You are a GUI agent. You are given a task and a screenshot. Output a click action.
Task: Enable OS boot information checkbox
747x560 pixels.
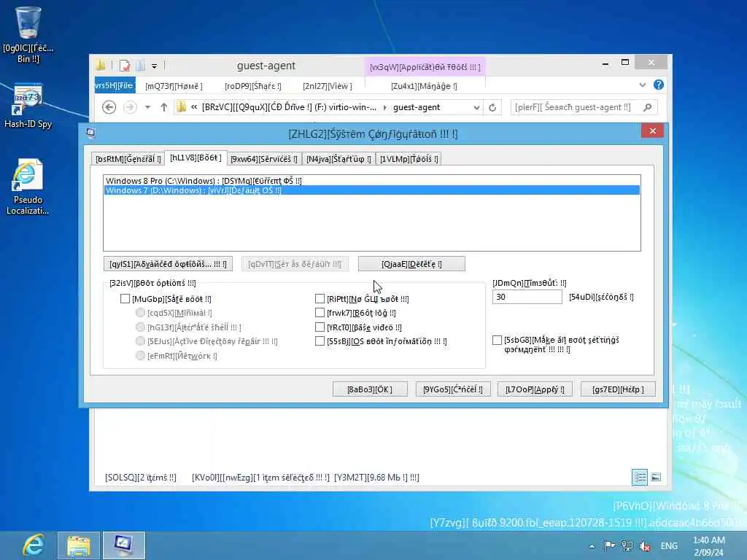320,341
